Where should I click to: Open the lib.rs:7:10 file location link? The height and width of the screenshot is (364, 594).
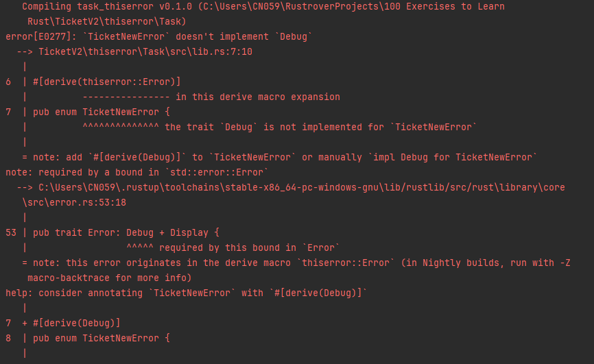click(x=145, y=51)
